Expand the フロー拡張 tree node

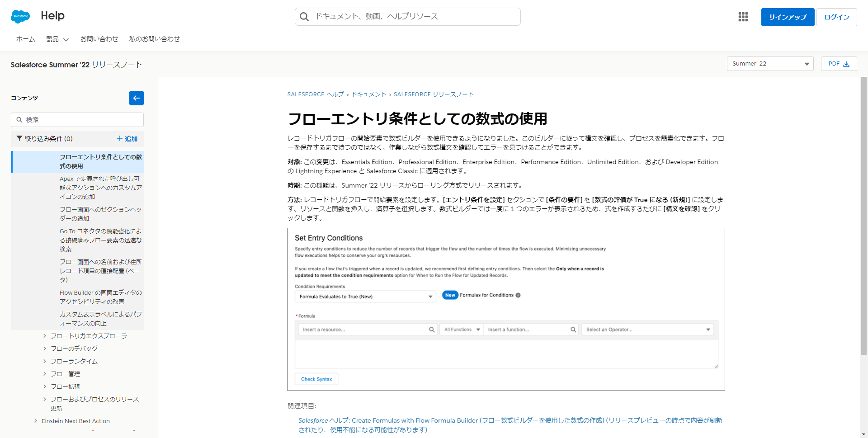pyautogui.click(x=44, y=386)
